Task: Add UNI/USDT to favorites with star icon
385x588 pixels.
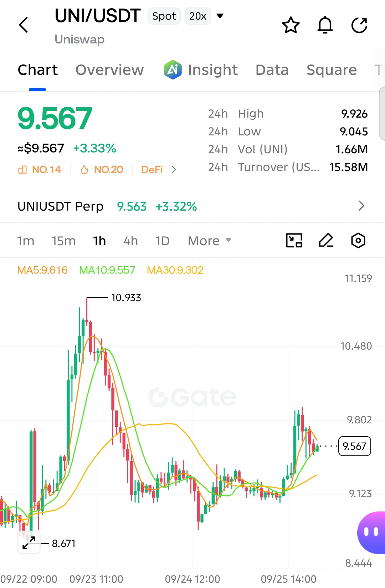Action: [291, 25]
